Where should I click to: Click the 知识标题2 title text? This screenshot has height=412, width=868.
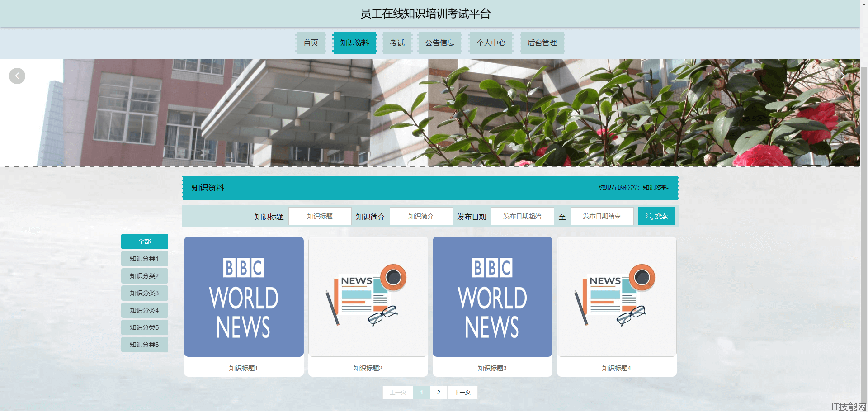368,368
